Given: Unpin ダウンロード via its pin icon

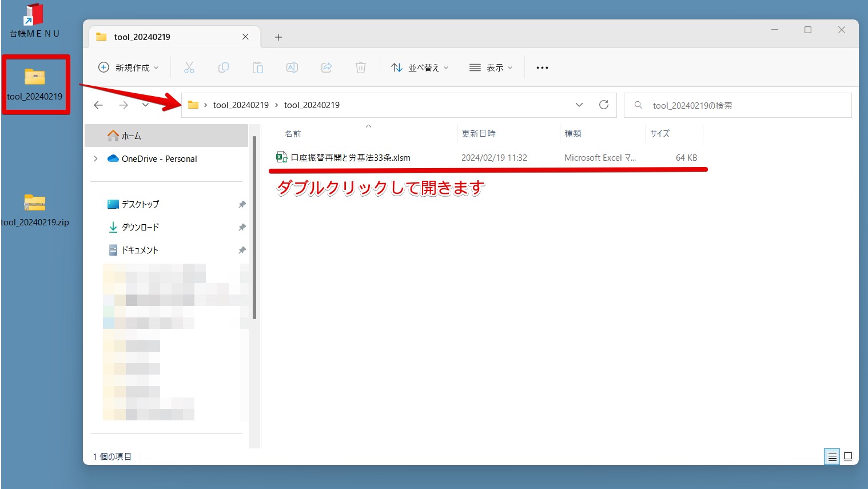Looking at the screenshot, I should point(242,227).
